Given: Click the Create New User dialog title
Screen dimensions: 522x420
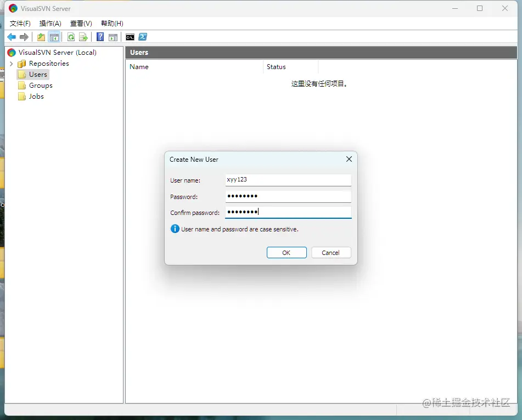Looking at the screenshot, I should 194,160.
